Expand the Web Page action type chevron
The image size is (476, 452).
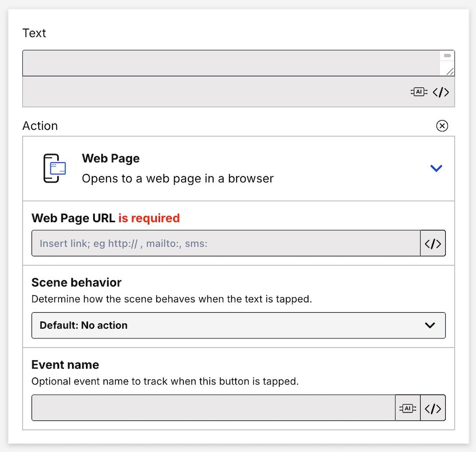(436, 168)
